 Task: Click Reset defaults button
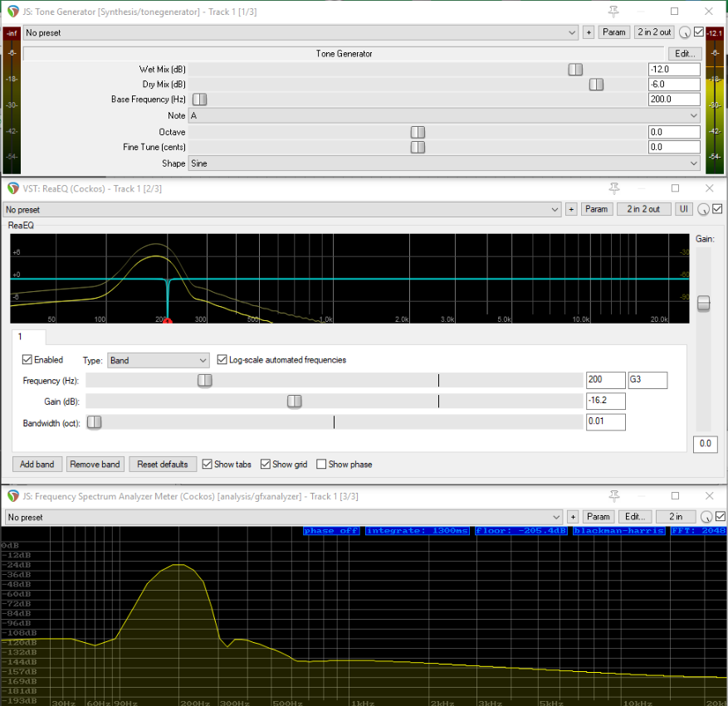pos(163,465)
